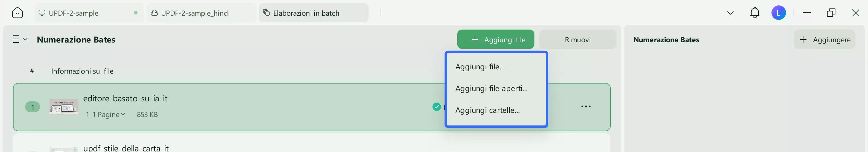The width and height of the screenshot is (868, 152).
Task: Click the editore-basato-su-ia-it file thumbnail
Action: pyautogui.click(x=64, y=107)
